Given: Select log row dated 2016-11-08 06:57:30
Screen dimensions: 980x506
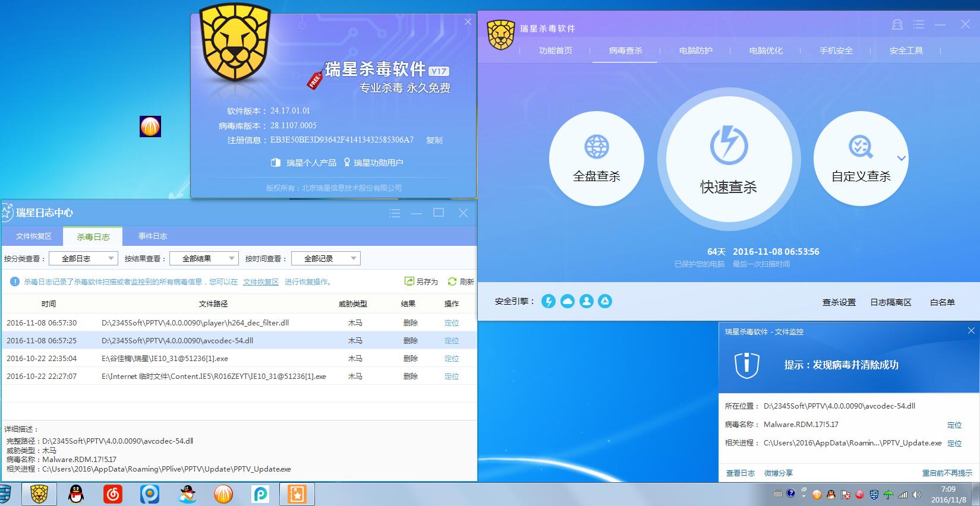Looking at the screenshot, I should (239, 322).
